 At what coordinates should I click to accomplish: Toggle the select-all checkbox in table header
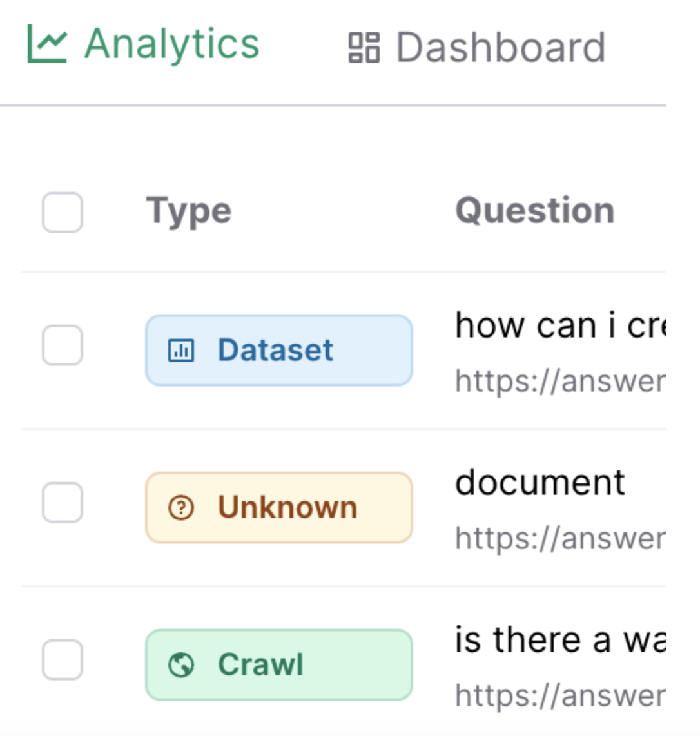(x=63, y=212)
